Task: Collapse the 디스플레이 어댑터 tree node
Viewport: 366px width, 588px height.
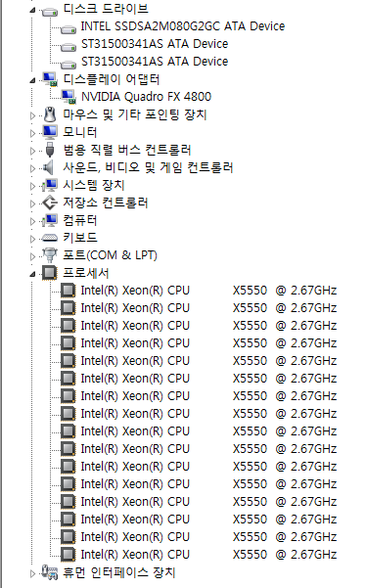Action: click(33, 80)
